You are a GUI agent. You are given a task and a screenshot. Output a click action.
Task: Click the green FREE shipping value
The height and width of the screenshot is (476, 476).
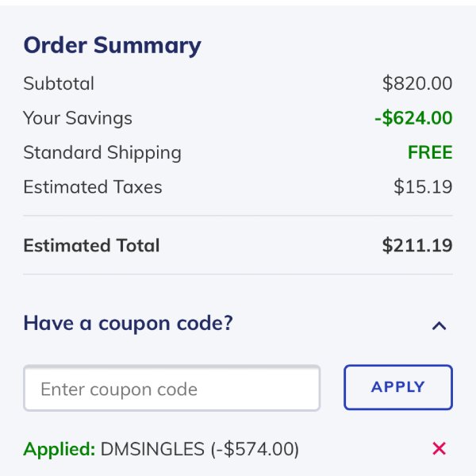(430, 152)
